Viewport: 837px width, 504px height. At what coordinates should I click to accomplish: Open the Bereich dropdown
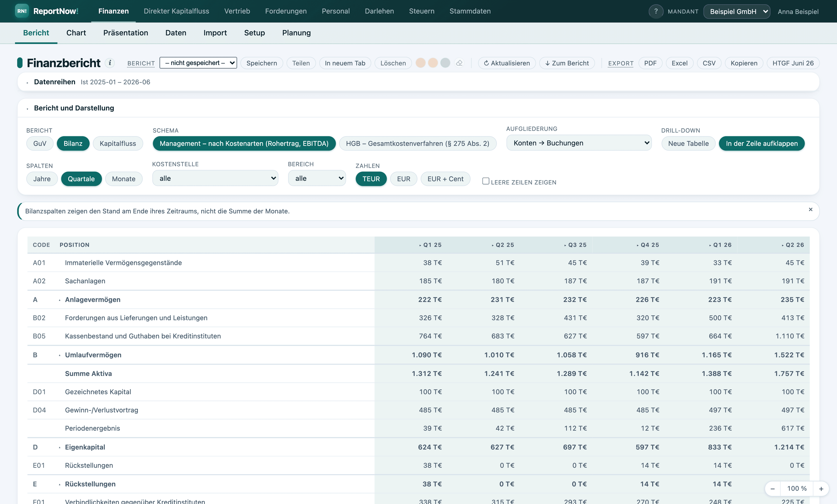[317, 178]
